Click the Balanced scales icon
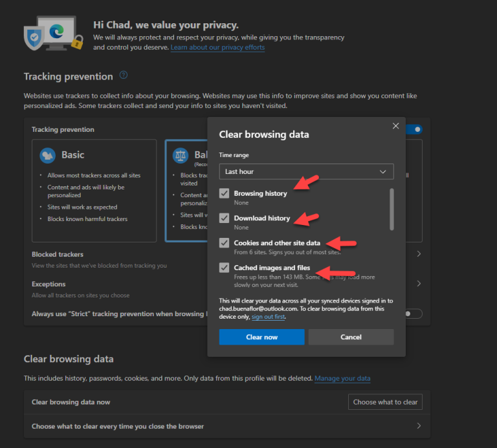 coord(181,155)
